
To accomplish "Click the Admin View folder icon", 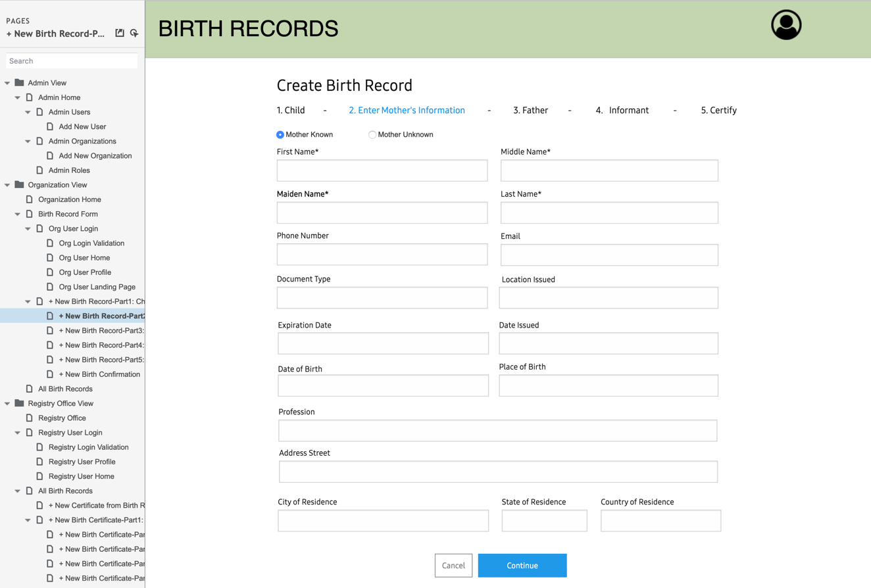I will pos(20,83).
